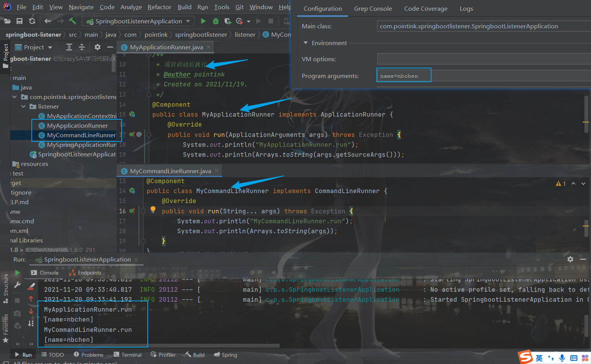This screenshot has width=591, height=364.
Task: Fold the javadoc comment at line 13
Action: [x=149, y=94]
